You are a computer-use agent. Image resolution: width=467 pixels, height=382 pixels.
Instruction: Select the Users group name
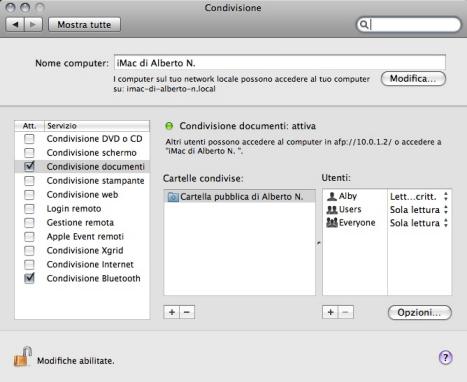tap(350, 209)
